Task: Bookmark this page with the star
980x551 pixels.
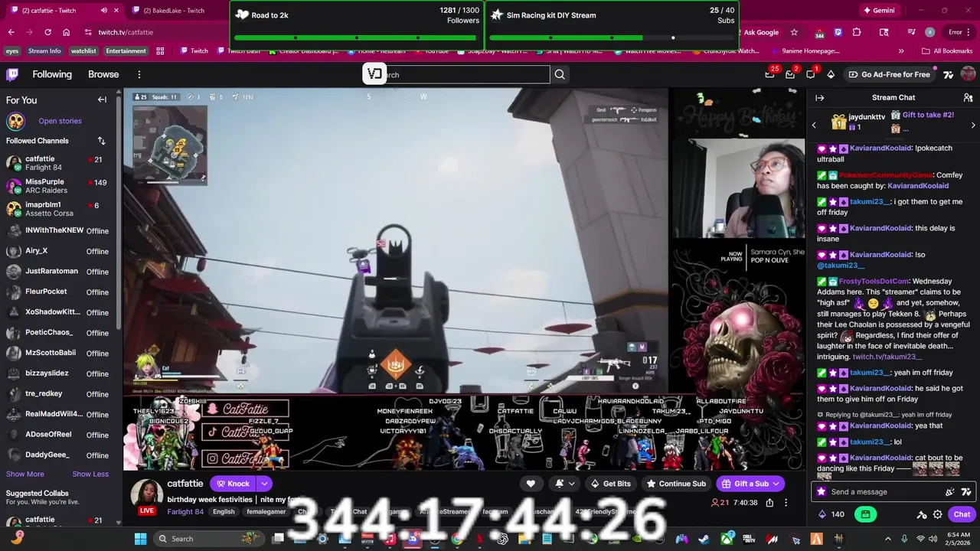Action: click(x=794, y=32)
